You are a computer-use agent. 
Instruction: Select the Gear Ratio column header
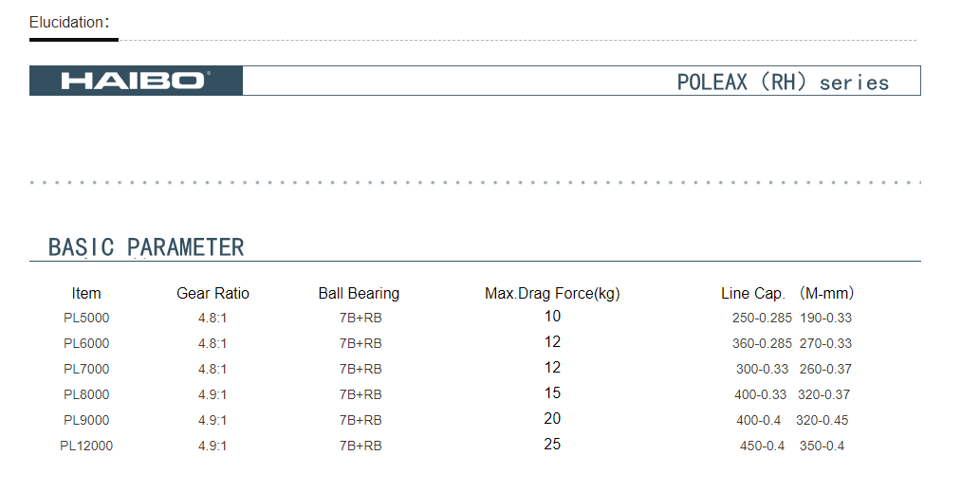coord(213,293)
